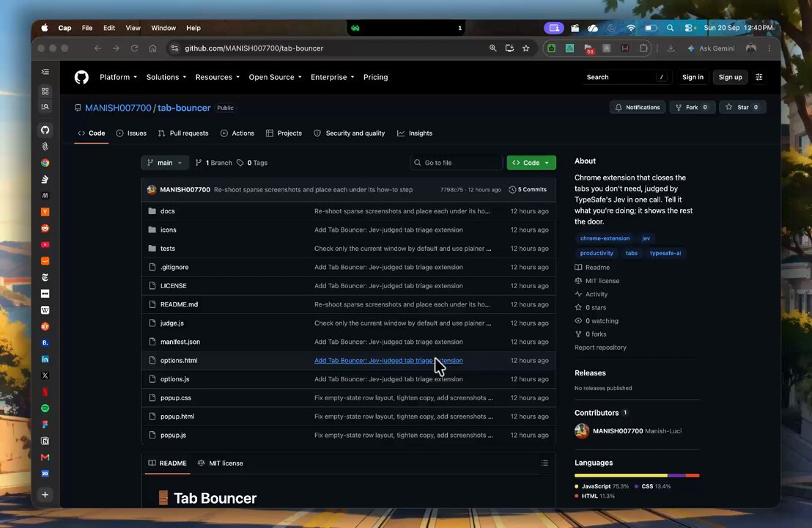
Task: Switch to the MIT license tab below files
Action: point(220,463)
